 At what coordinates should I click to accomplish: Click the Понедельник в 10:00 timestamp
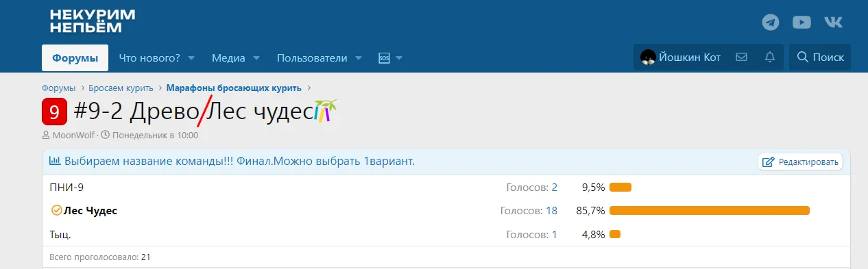point(155,135)
